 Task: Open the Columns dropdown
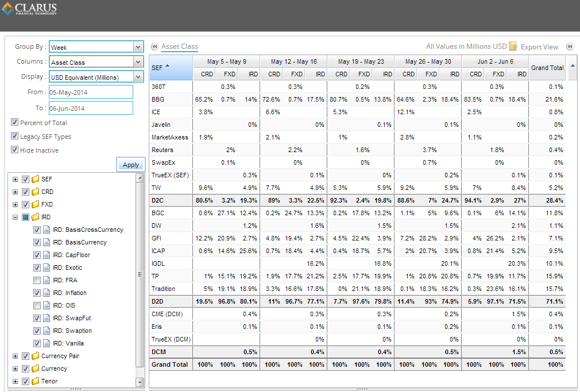[x=138, y=62]
